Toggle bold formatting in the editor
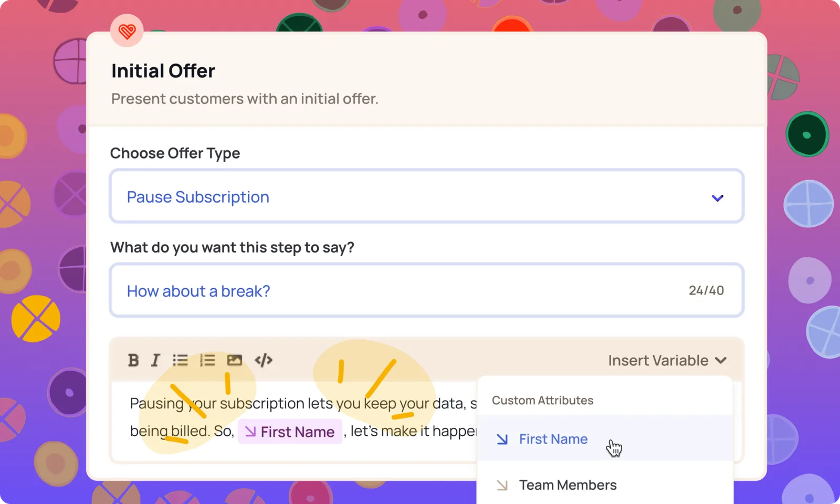840x504 pixels. [133, 360]
